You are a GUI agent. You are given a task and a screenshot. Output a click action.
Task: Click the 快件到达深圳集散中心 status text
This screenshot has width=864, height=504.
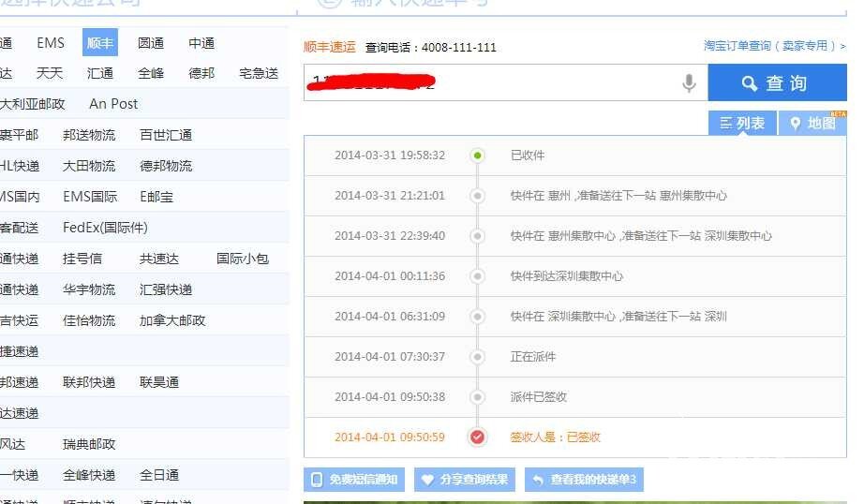(x=566, y=276)
